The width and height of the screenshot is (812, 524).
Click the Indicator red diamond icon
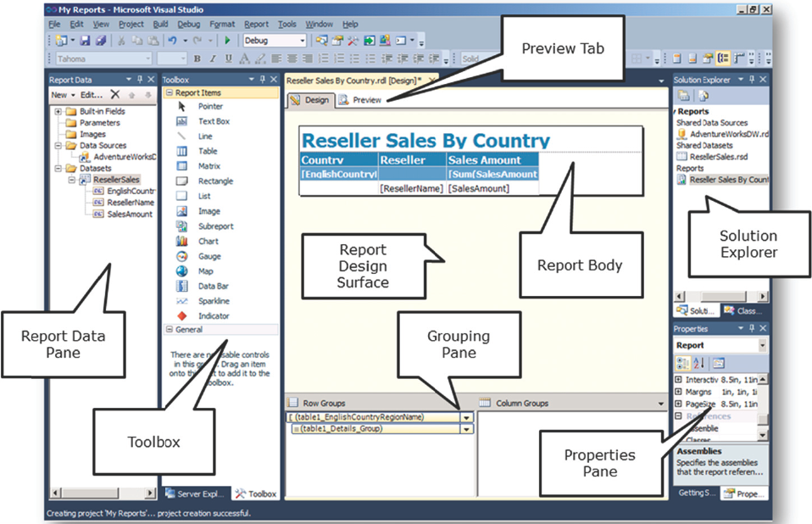click(182, 316)
